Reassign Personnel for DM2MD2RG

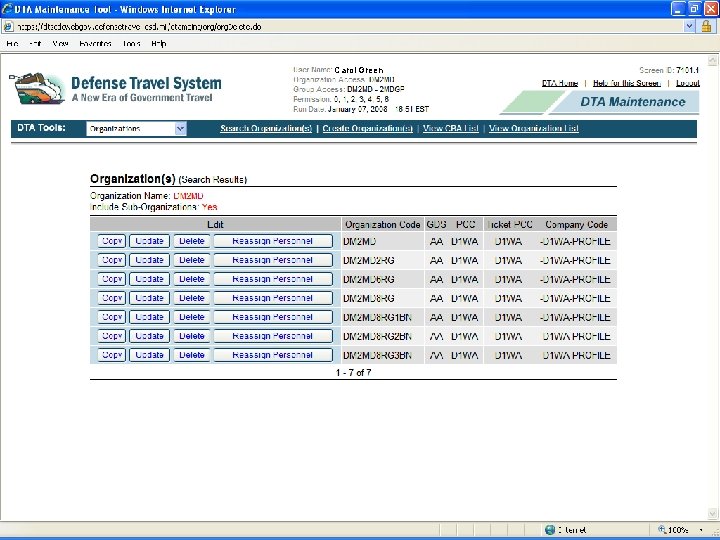point(273,260)
